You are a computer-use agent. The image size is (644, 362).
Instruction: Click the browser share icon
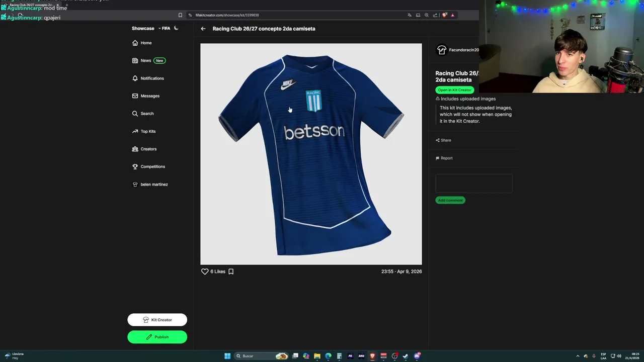click(x=435, y=15)
